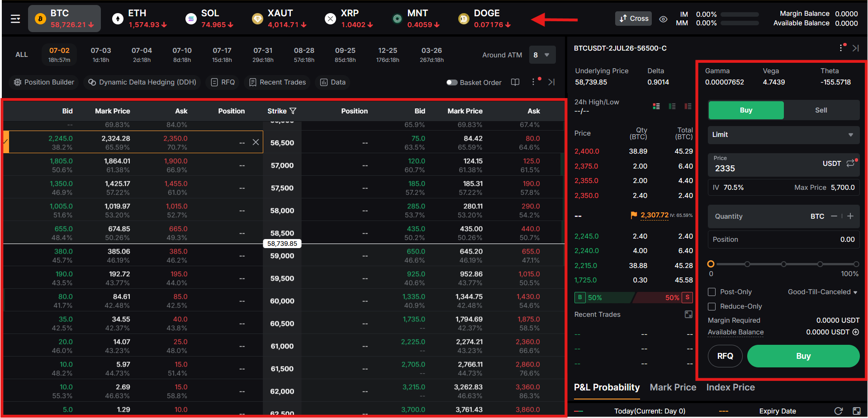Show bids-only order book view icon
Image resolution: width=868 pixels, height=418 pixels.
coord(672,106)
